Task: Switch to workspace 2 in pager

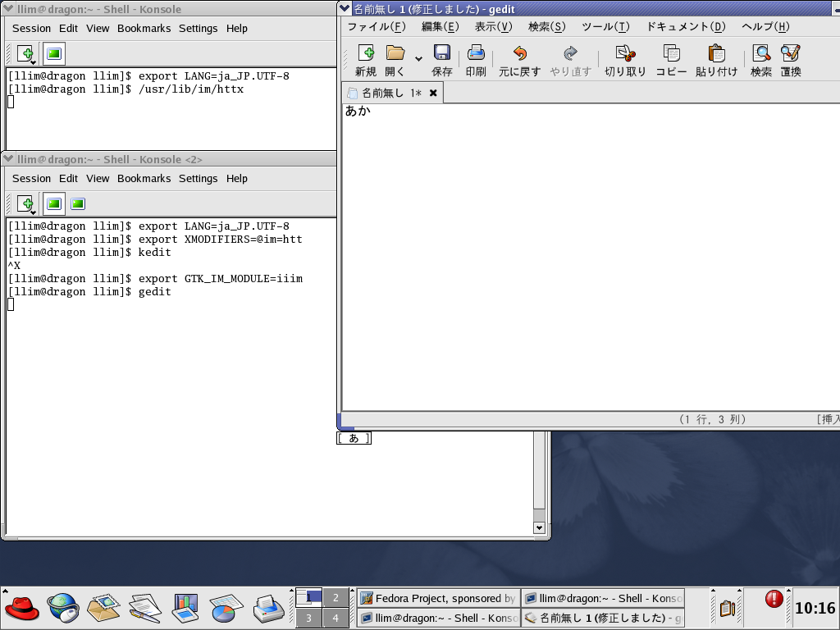Action: 336,597
